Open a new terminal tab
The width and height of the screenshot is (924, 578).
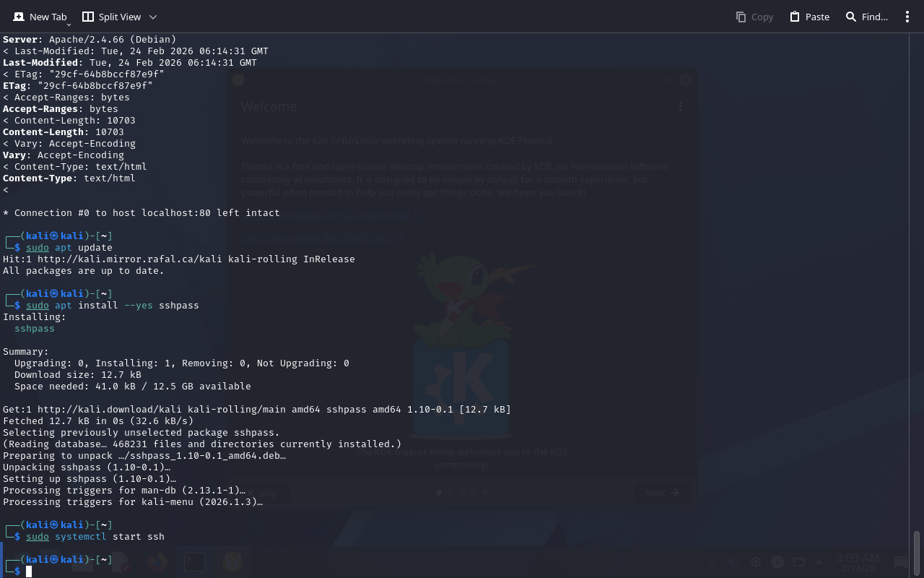coord(40,17)
